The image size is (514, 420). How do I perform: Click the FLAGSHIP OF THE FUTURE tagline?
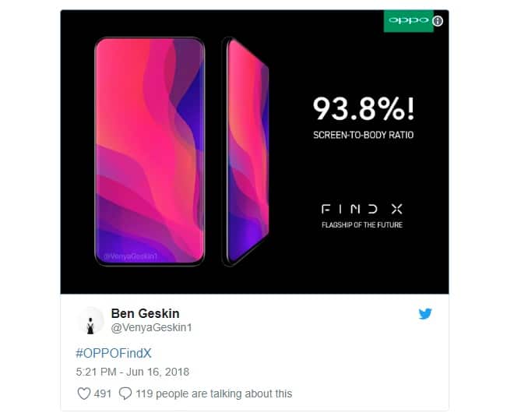pos(362,225)
